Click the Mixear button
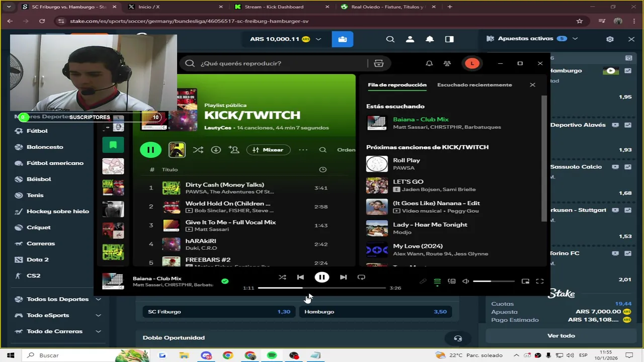 (x=268, y=150)
